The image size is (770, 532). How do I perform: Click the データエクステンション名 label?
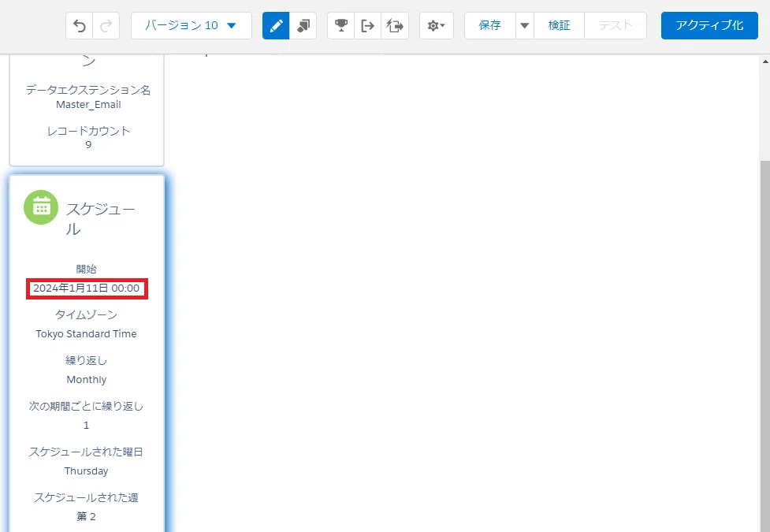pyautogui.click(x=88, y=91)
